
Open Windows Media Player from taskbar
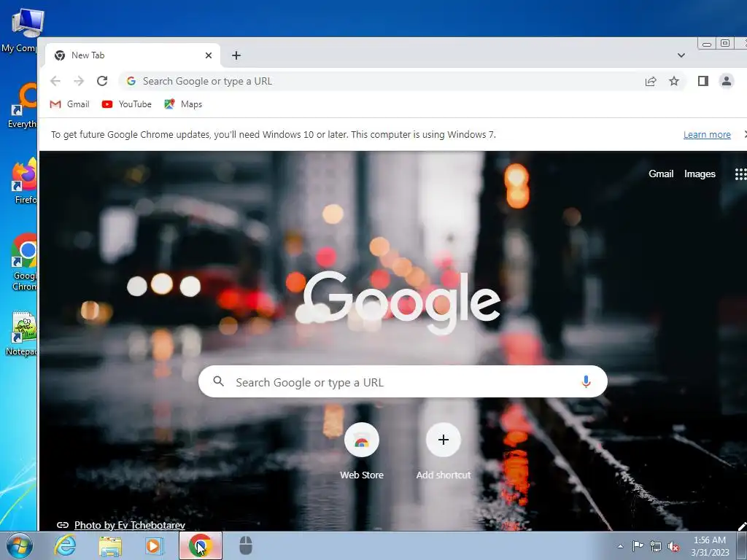click(x=154, y=545)
